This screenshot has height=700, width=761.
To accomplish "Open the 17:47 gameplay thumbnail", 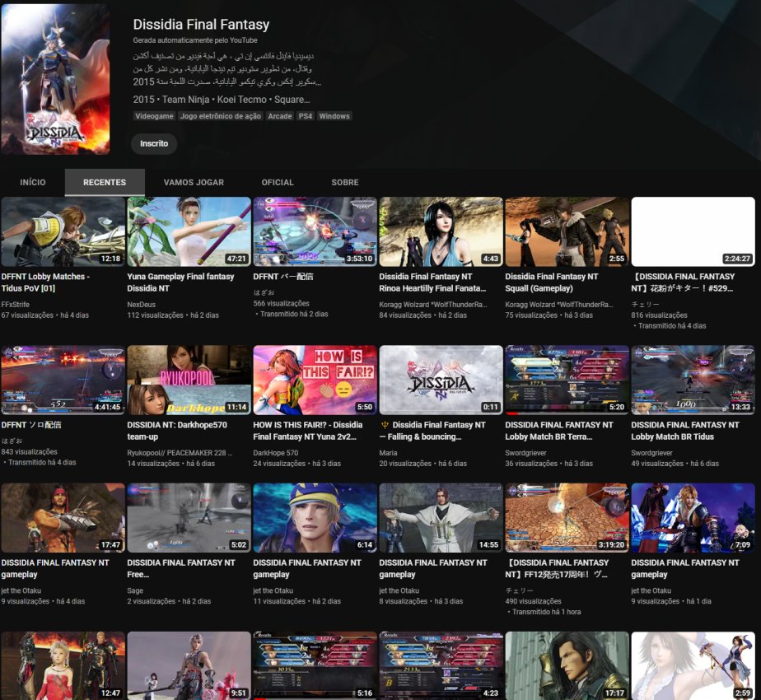I will 63,518.
